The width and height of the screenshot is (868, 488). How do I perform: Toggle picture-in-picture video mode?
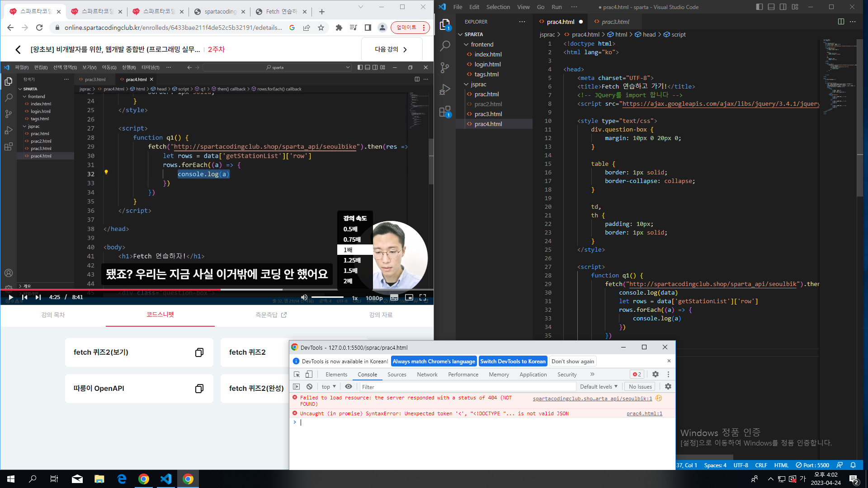click(409, 297)
